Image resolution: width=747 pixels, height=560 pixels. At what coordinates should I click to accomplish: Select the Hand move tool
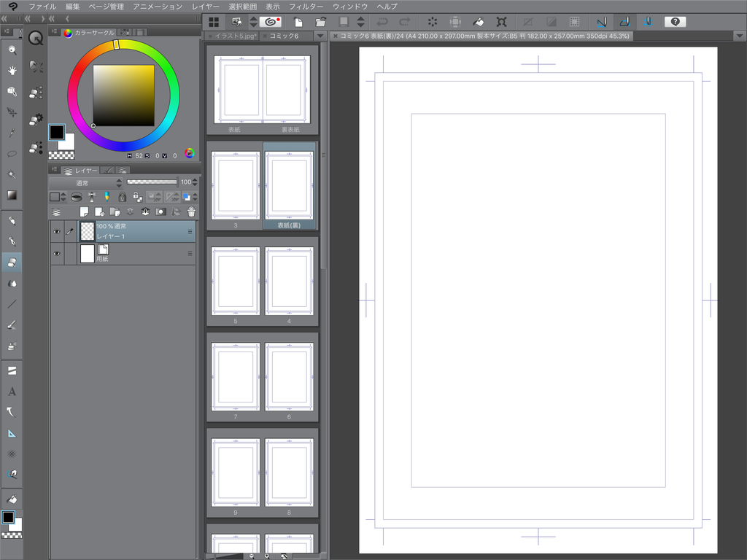coord(12,71)
